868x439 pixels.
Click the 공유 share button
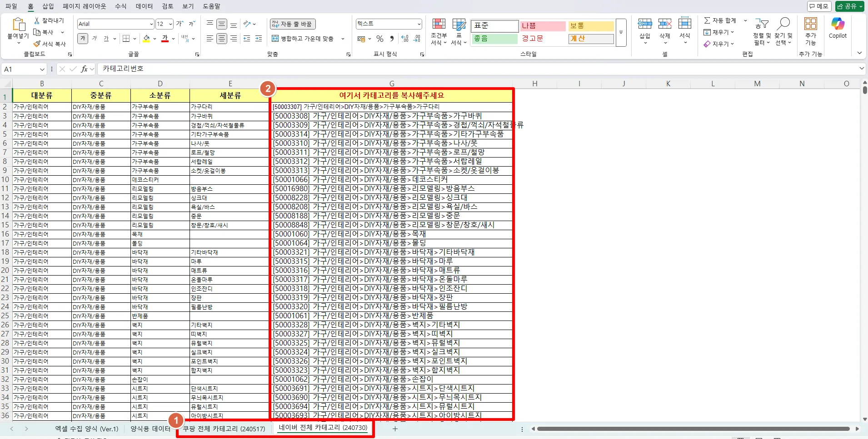click(x=850, y=6)
